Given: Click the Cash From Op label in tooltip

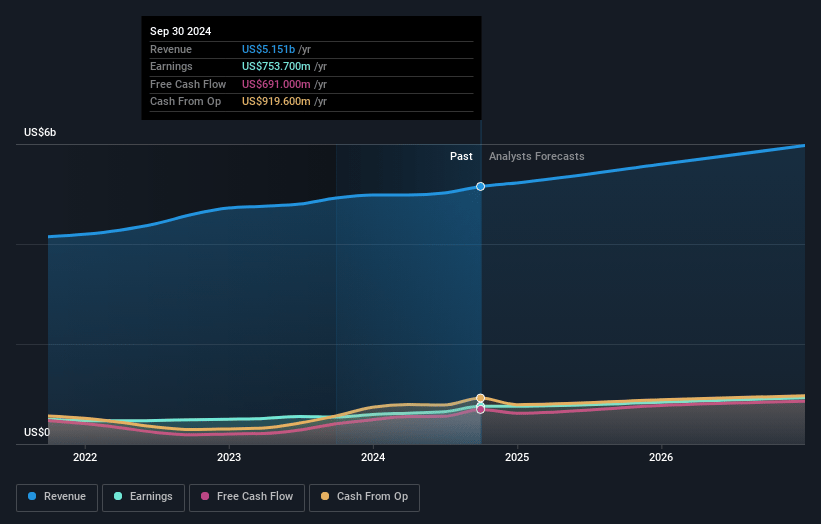Looking at the screenshot, I should click(185, 102).
